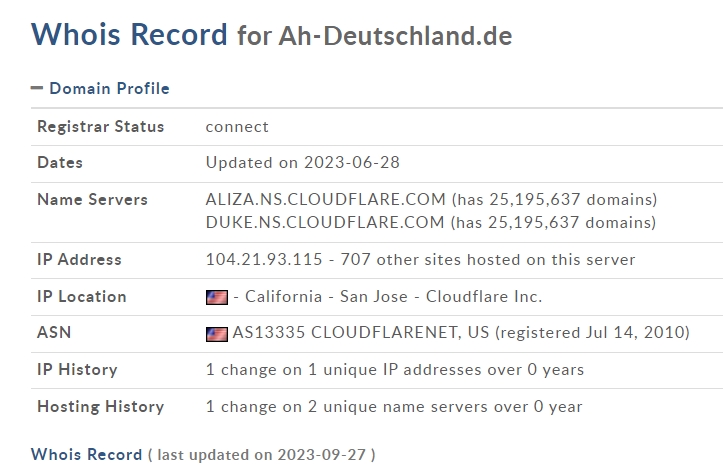Click the Name Servers row label
Viewport: 723px width, 471px height.
point(92,199)
